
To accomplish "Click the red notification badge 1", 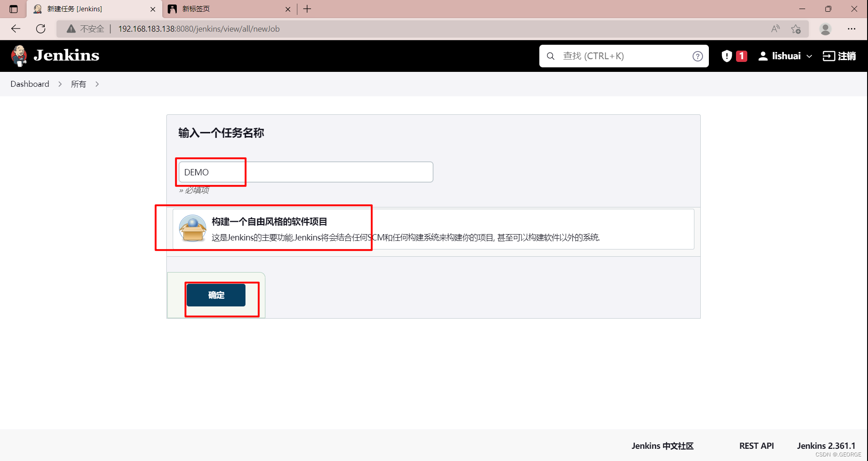I will point(741,56).
